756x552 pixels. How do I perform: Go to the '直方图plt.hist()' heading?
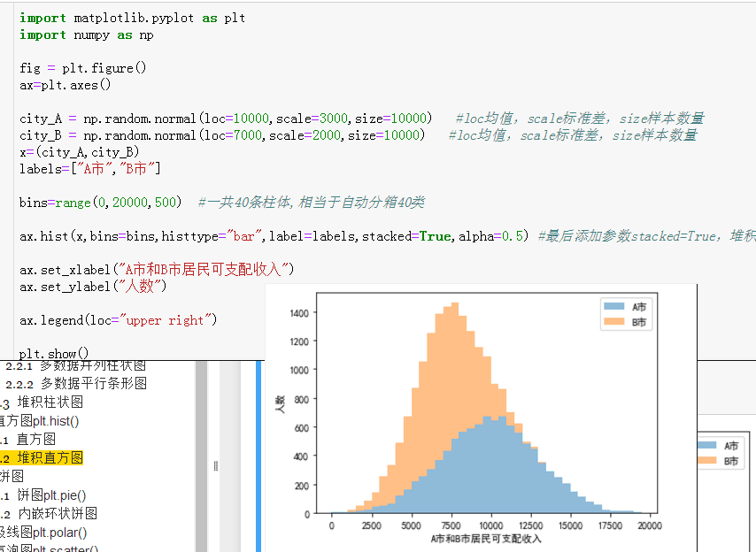39,421
